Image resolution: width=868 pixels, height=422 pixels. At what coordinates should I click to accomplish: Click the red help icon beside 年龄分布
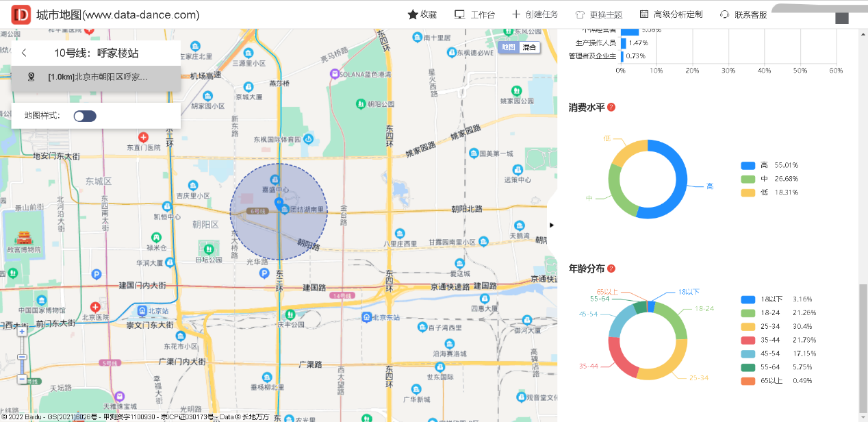pos(611,269)
